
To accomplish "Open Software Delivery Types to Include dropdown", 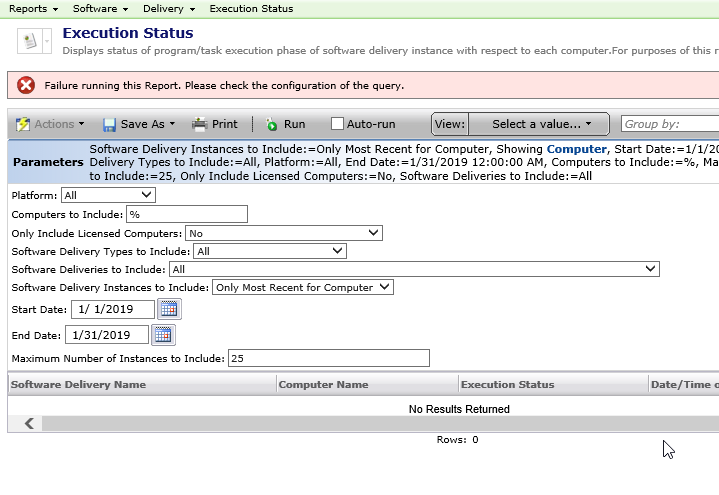I will (x=270, y=251).
